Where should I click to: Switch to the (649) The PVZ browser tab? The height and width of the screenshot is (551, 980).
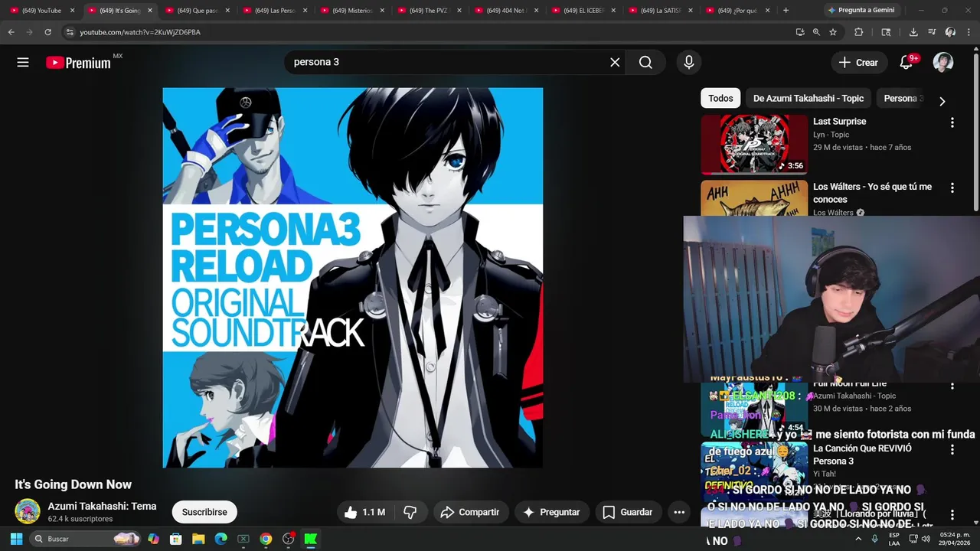point(429,11)
